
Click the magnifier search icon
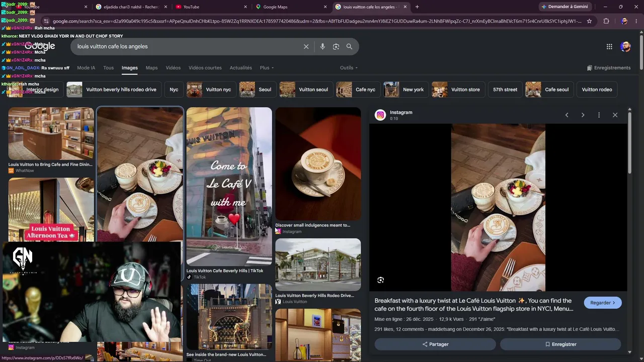click(x=349, y=46)
